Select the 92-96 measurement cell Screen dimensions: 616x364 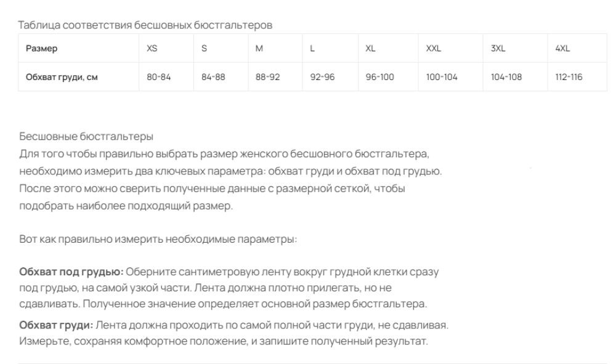pos(330,77)
